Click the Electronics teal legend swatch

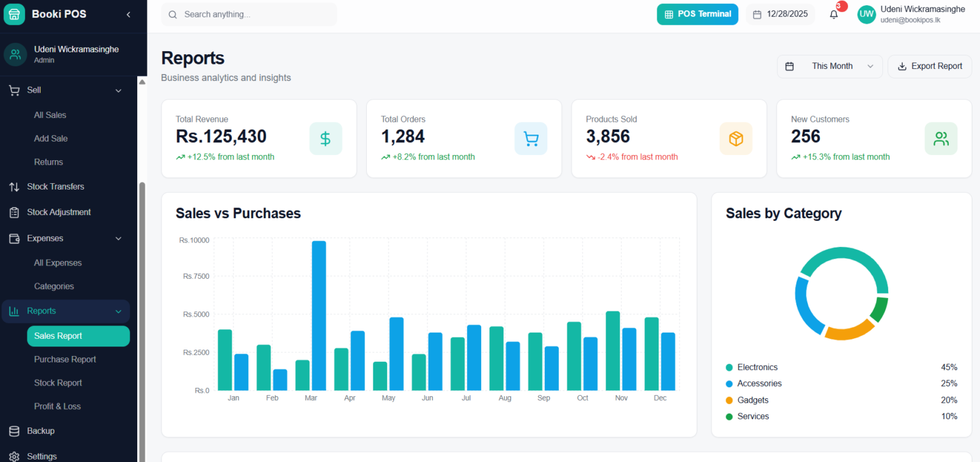pyautogui.click(x=729, y=368)
